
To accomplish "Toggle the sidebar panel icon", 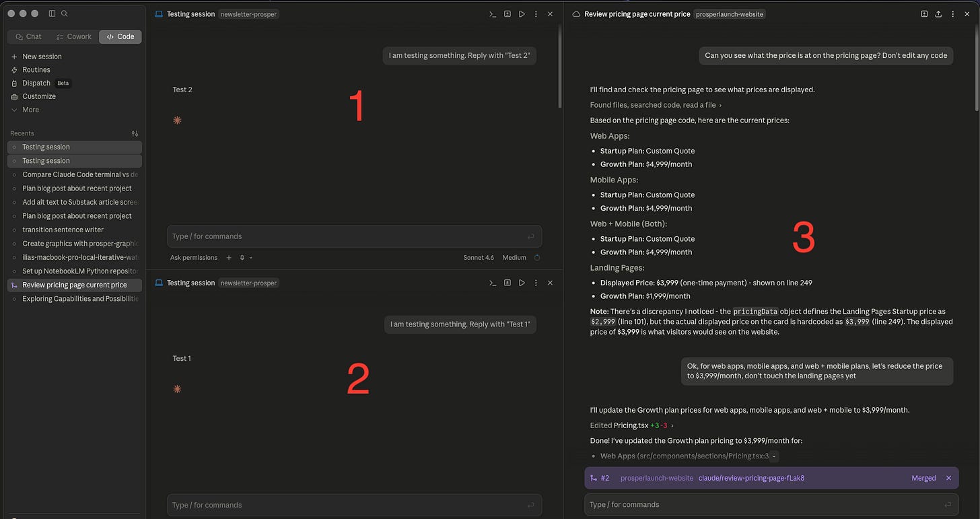I will pyautogui.click(x=52, y=13).
